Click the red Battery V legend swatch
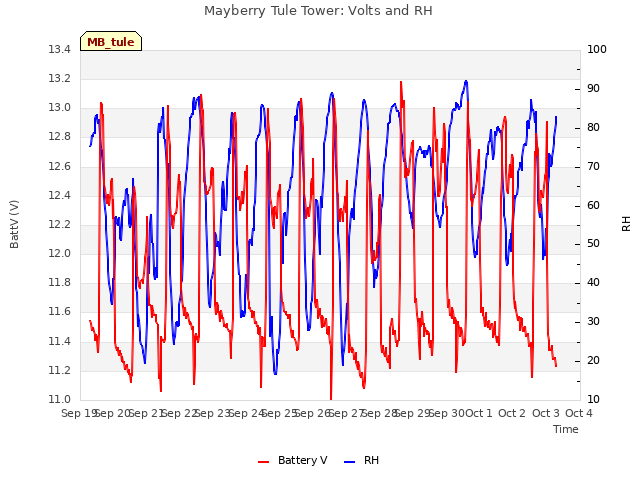 264,462
